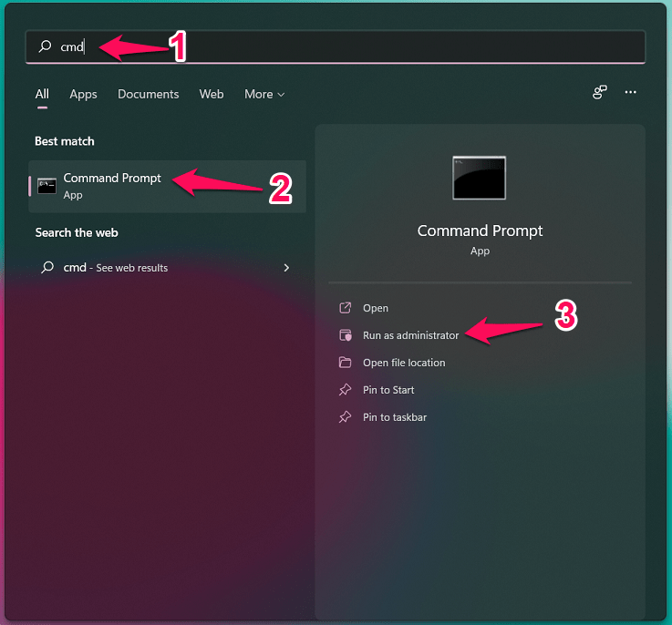Click the Open icon in actions list
672x625 pixels.
345,308
